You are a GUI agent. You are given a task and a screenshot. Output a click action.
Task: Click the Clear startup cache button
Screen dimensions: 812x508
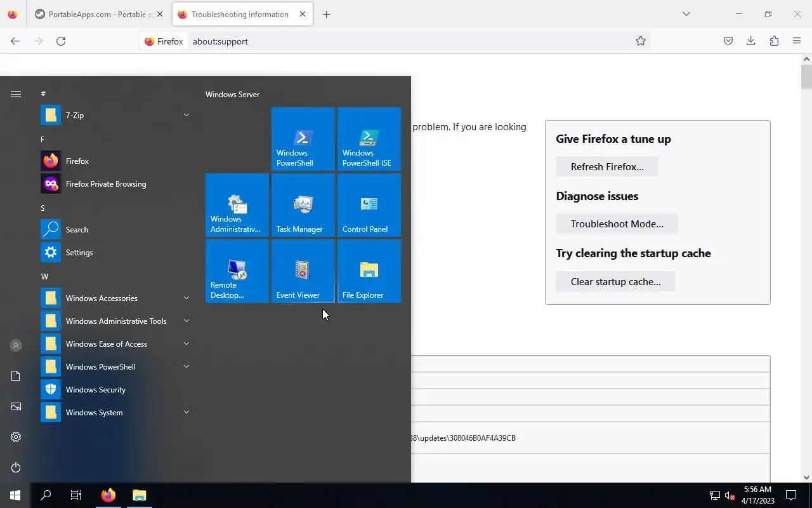[615, 281]
